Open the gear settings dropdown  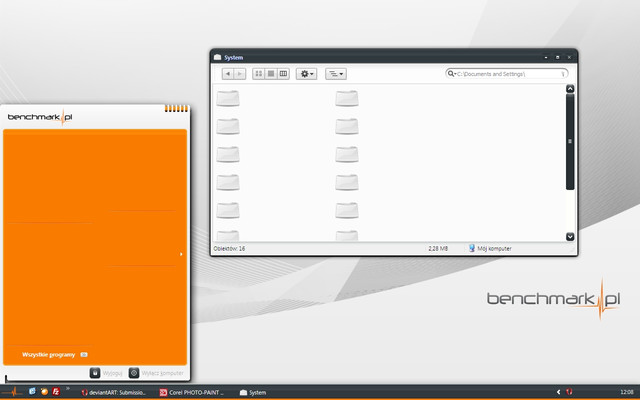pyautogui.click(x=307, y=74)
